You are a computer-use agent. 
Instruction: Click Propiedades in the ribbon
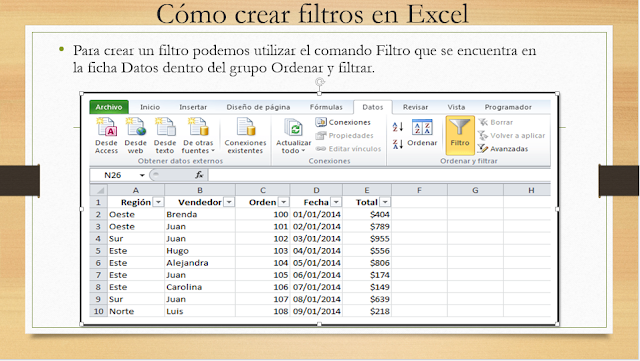344,135
